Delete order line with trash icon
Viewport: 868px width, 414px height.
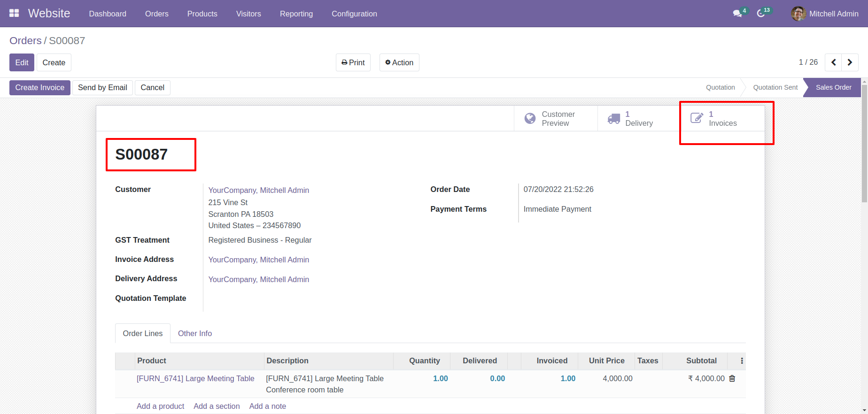click(x=732, y=378)
